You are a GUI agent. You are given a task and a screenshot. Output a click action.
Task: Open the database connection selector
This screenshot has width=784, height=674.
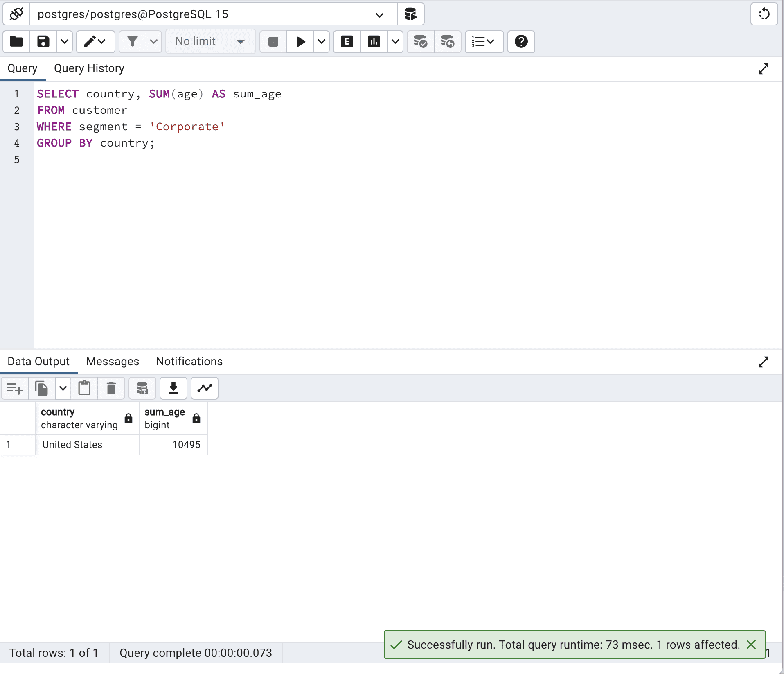point(379,14)
